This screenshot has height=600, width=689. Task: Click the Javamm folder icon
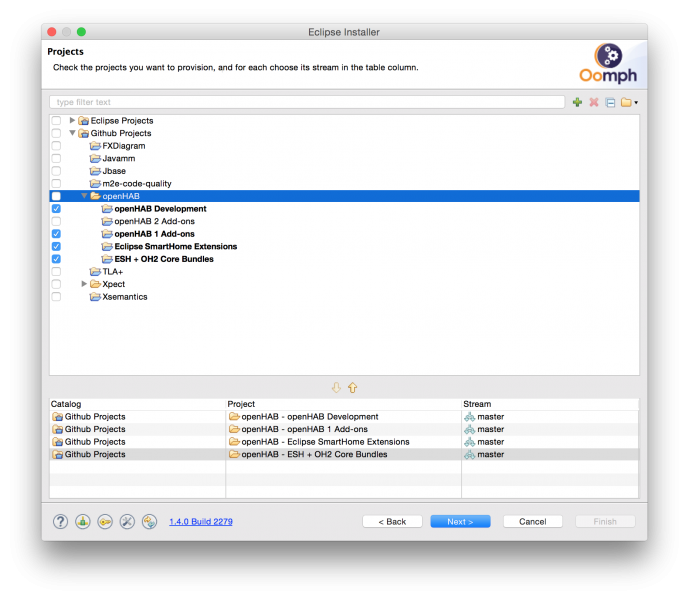point(95,158)
